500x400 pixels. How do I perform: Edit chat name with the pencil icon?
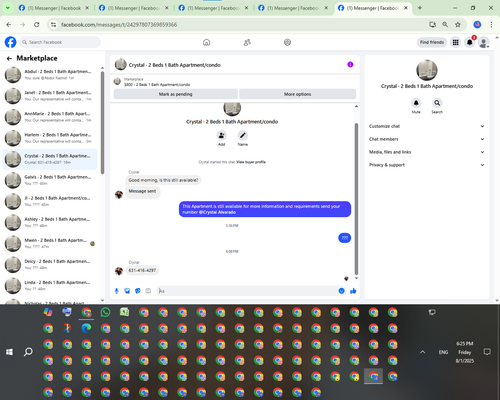242,135
